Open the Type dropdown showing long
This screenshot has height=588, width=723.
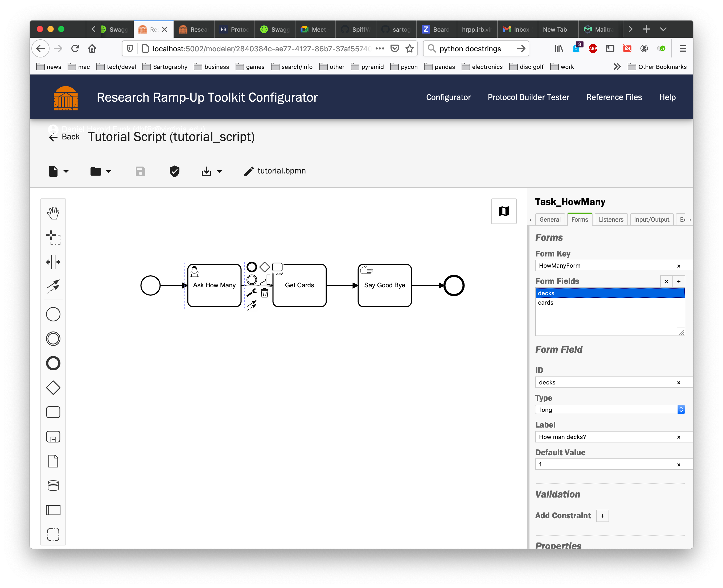coord(610,409)
